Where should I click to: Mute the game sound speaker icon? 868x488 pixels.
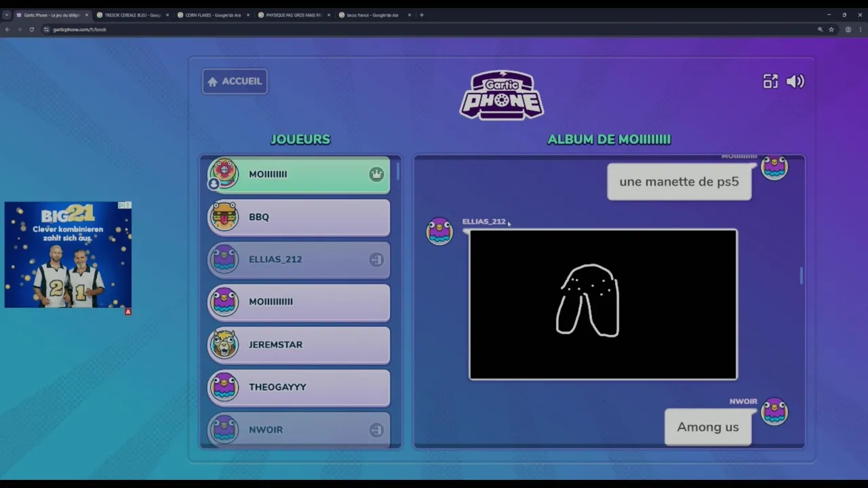pos(795,81)
